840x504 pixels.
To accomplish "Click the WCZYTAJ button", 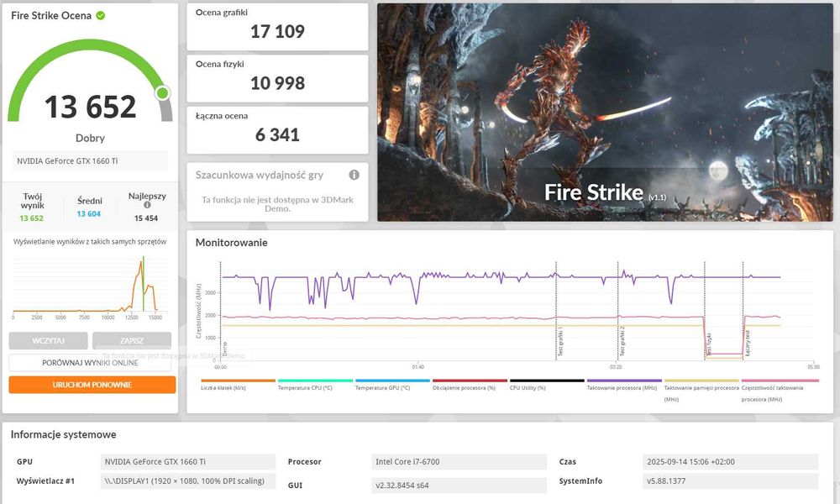I will point(48,341).
